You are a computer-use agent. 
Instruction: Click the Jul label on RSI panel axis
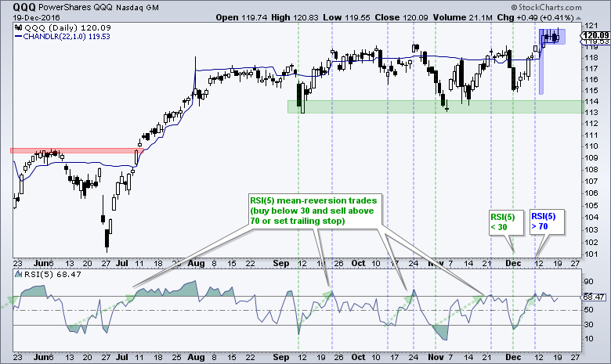[122, 357]
